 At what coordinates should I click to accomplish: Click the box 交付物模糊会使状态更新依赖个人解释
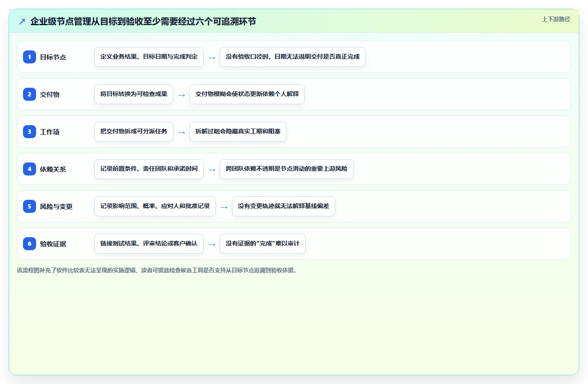pos(247,94)
